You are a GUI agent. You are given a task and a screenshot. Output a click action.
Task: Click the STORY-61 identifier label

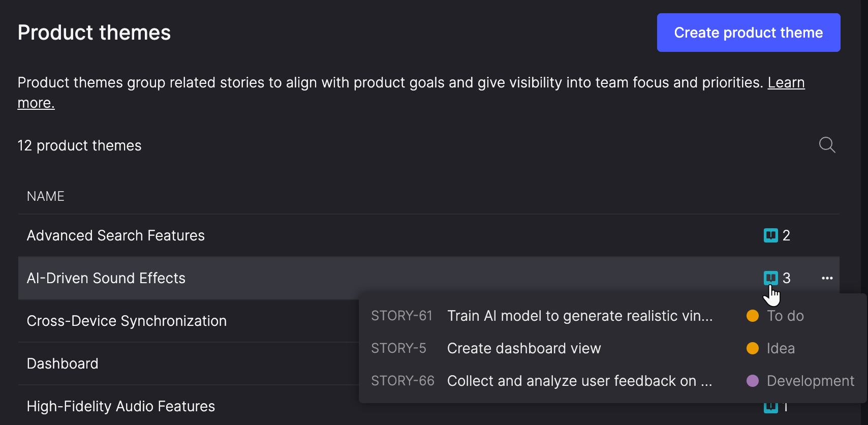(401, 316)
